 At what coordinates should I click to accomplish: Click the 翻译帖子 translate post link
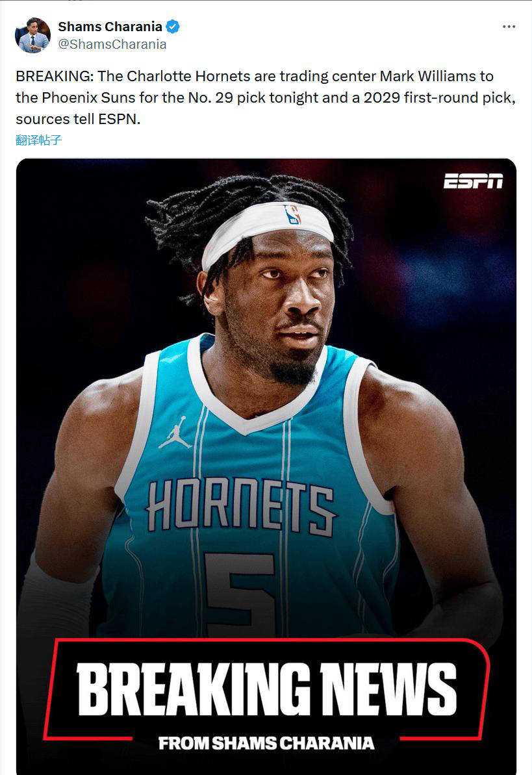click(38, 140)
